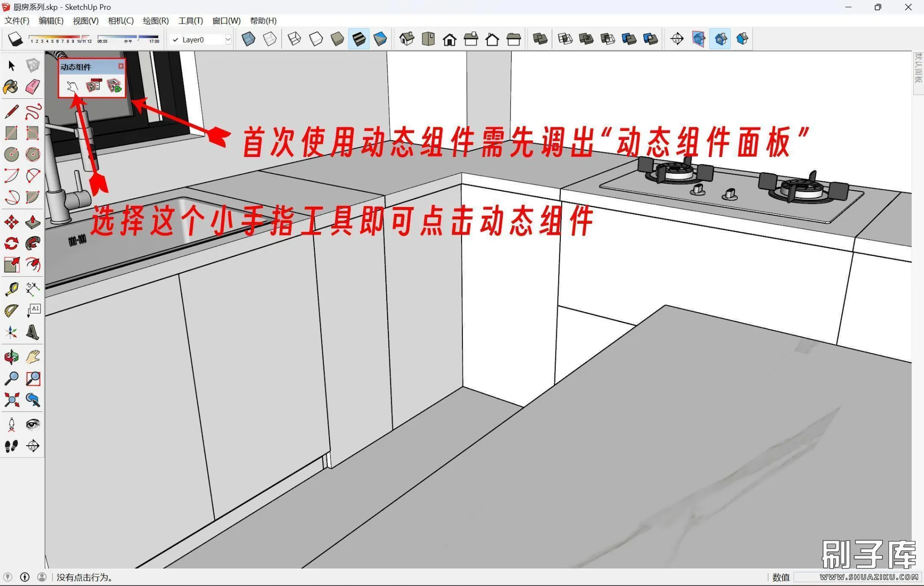Screen dimensions: 924x586
Task: Open the Layer0 layer dropdown
Action: [228, 40]
